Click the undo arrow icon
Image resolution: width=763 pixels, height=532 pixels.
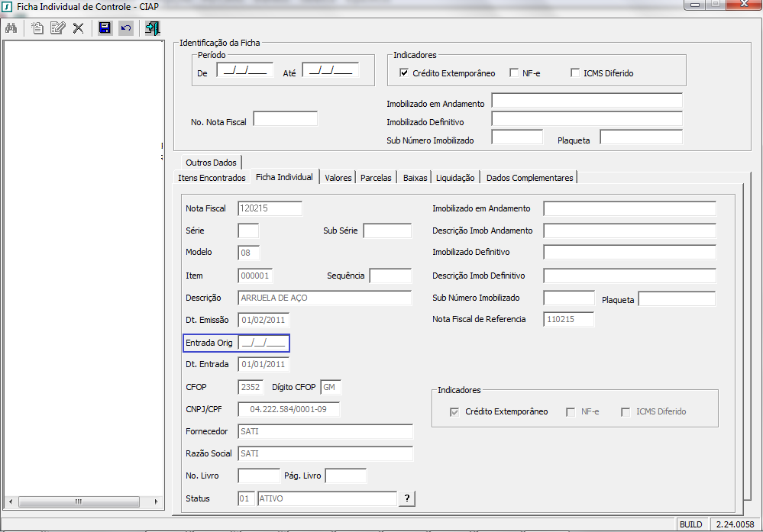point(126,28)
